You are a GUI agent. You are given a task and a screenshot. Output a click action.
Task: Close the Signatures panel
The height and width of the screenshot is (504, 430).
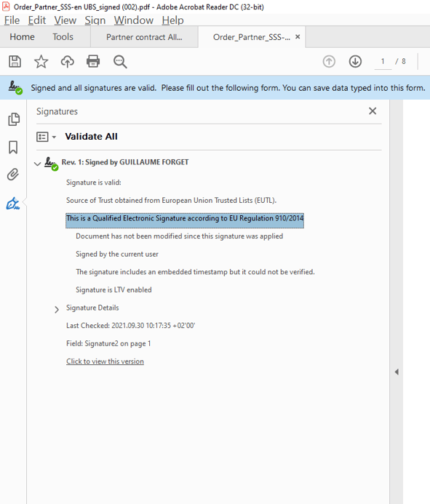coord(373,111)
